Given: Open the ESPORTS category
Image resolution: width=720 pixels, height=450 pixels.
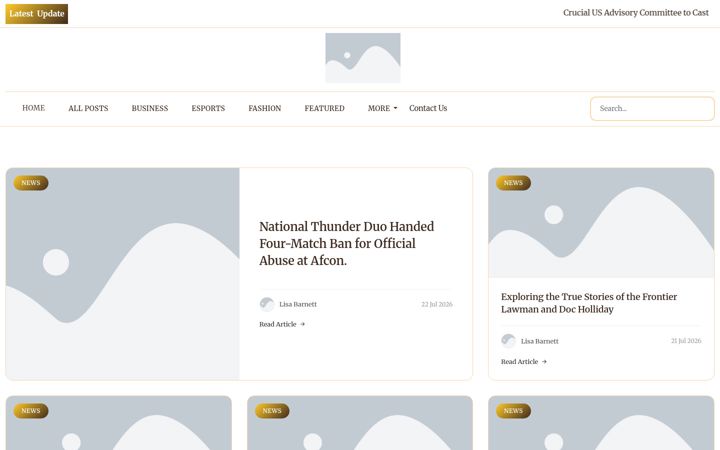Looking at the screenshot, I should (208, 108).
